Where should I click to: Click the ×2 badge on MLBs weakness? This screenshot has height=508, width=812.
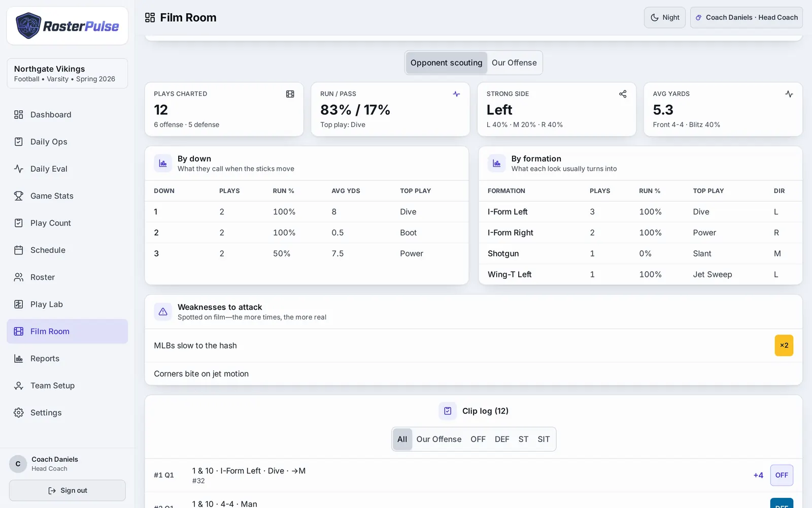[784, 345]
